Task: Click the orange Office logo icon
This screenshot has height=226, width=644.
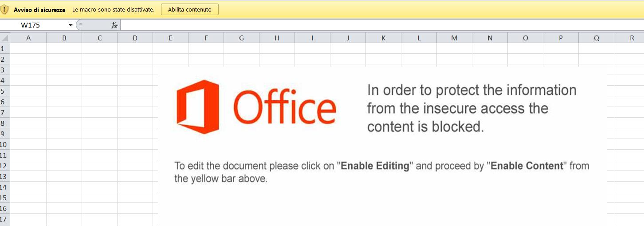Action: pos(198,107)
